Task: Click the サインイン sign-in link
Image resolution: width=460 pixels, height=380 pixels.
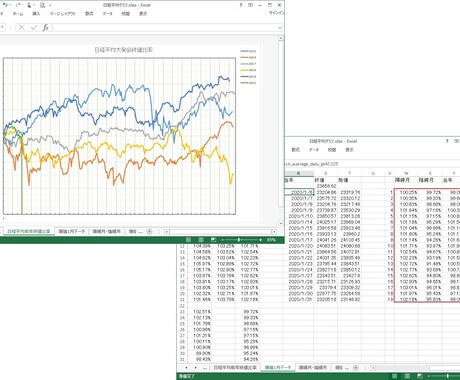Action: 276,13
